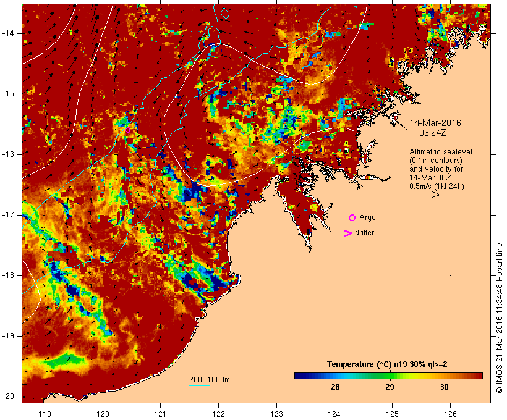
Task: Click the colorbar tick label '29'
Action: point(390,387)
